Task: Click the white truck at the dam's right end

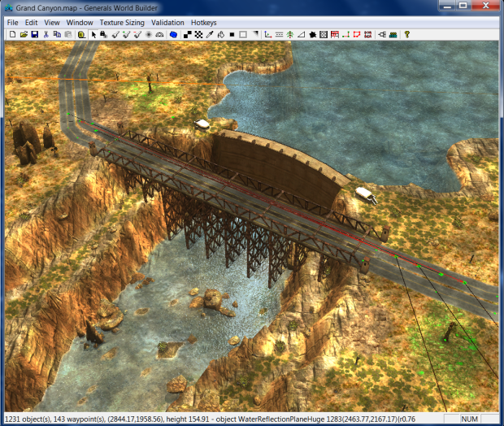Action: tap(366, 194)
